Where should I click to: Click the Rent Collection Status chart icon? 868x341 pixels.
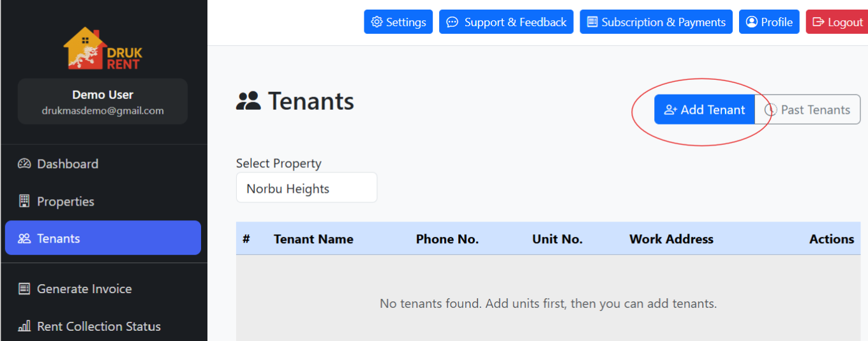point(24,326)
